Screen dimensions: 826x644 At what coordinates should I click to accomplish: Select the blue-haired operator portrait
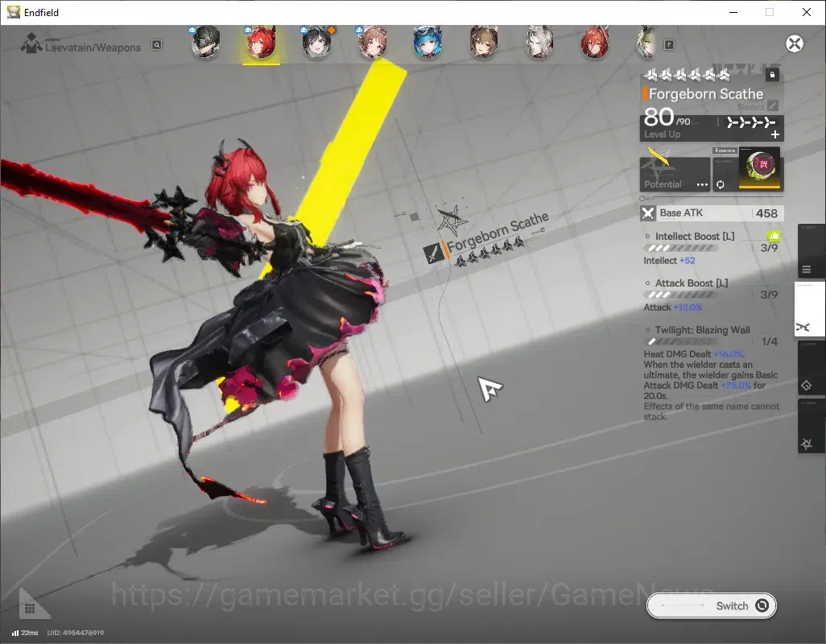click(427, 43)
